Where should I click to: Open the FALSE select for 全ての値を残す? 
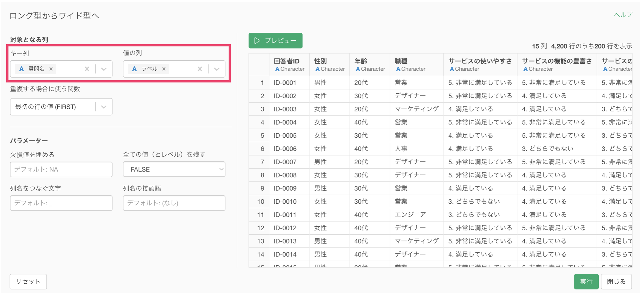pos(174,169)
